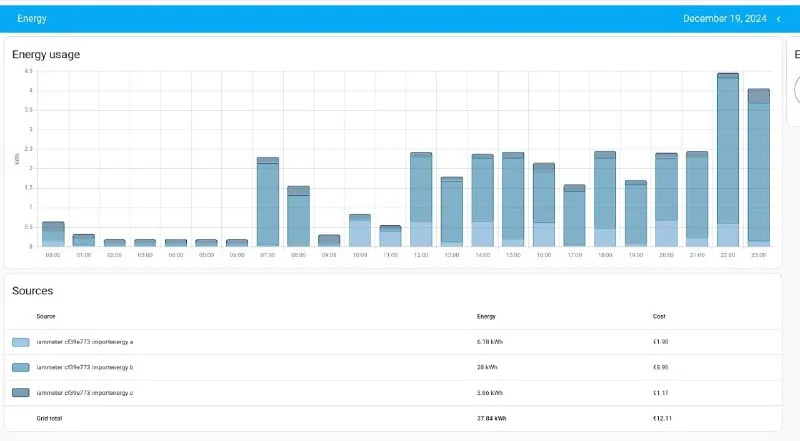Screen dimensions: 800x441
Task: Click the 00:00 energy usage bar
Action: point(53,234)
